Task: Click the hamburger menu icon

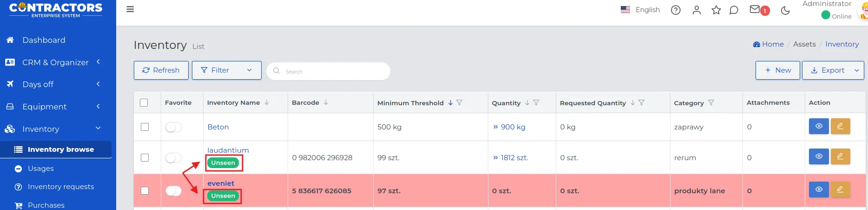Action: pyautogui.click(x=130, y=9)
